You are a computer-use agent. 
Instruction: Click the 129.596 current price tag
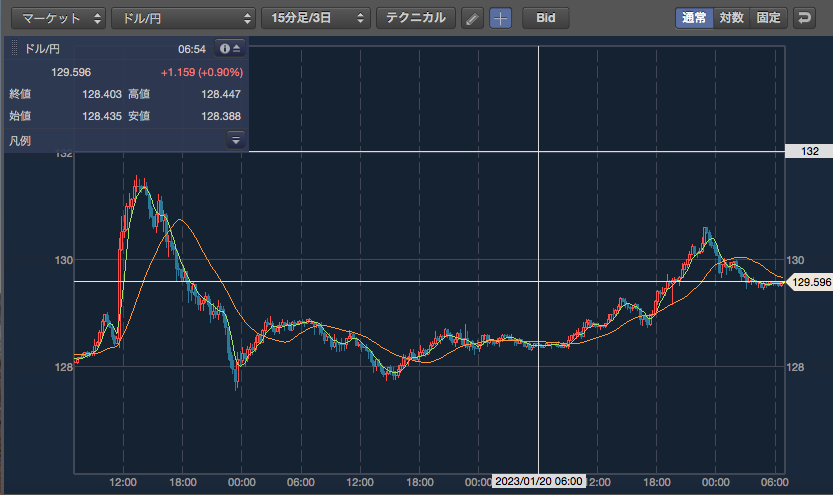point(811,282)
